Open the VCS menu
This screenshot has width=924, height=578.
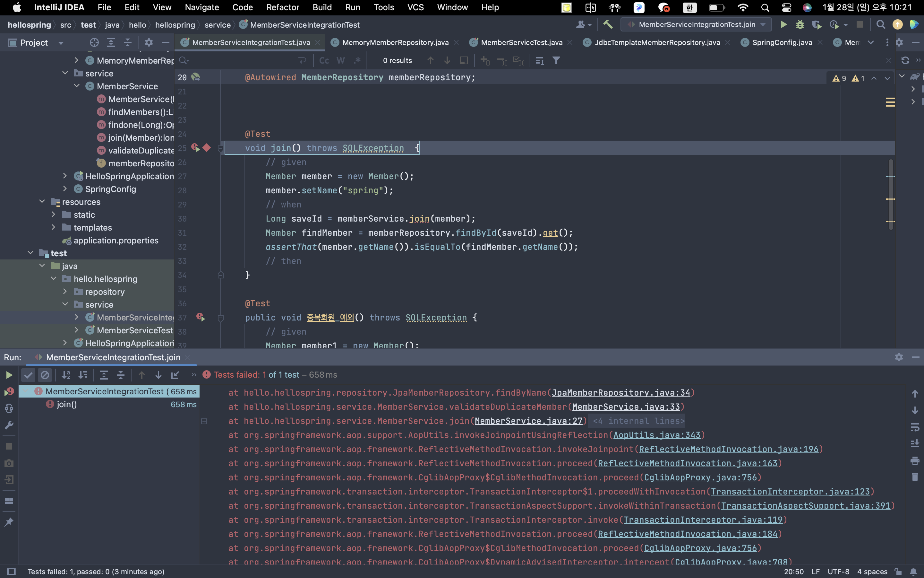coord(415,7)
